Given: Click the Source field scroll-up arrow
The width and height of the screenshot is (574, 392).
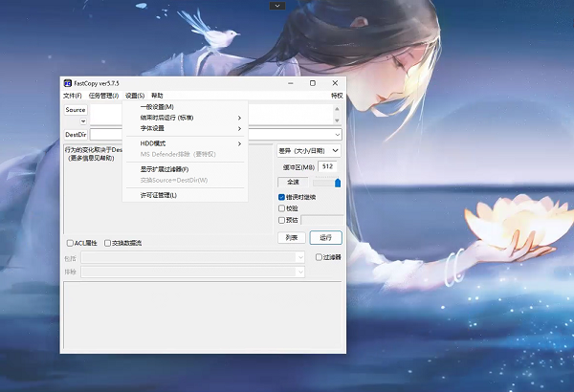Looking at the screenshot, I should (x=337, y=109).
